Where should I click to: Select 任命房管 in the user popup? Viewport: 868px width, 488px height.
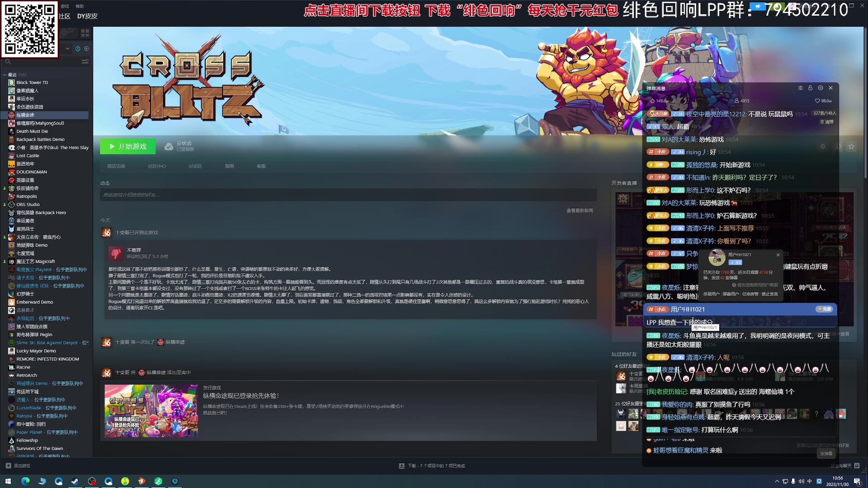(750, 294)
